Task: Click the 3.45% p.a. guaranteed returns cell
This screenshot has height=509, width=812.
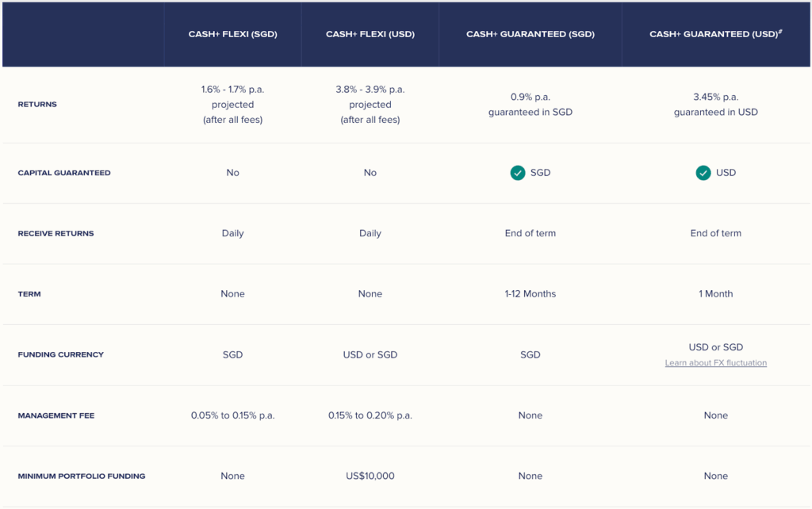Action: (715, 105)
